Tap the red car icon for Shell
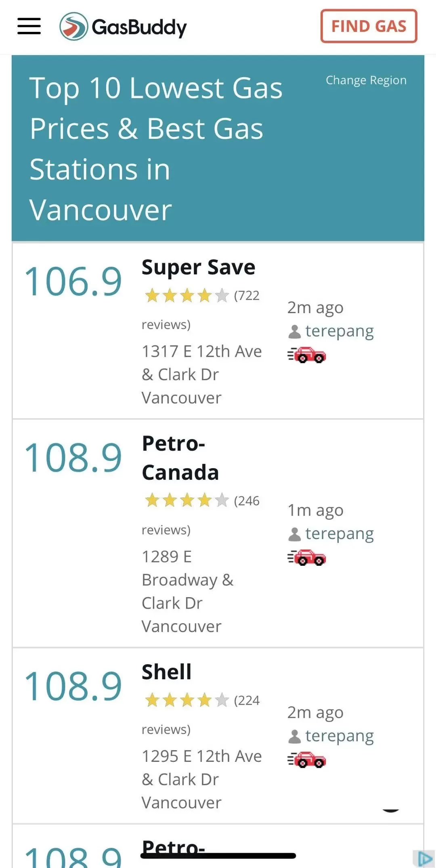 point(307,760)
